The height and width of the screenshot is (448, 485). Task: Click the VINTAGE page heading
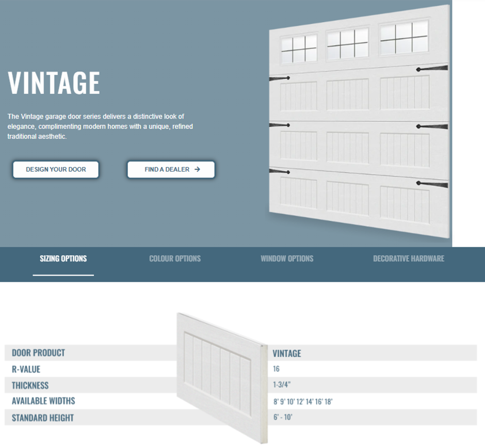click(54, 83)
